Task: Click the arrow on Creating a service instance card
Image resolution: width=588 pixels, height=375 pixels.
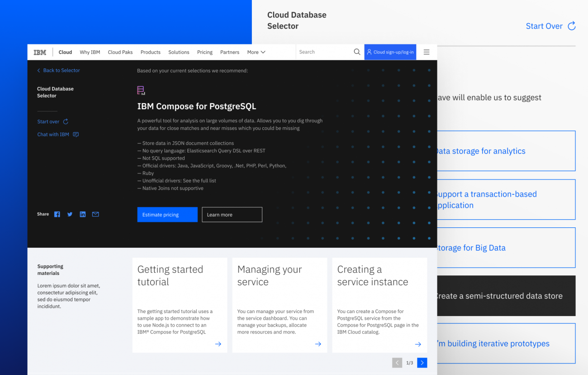Action: click(x=418, y=344)
